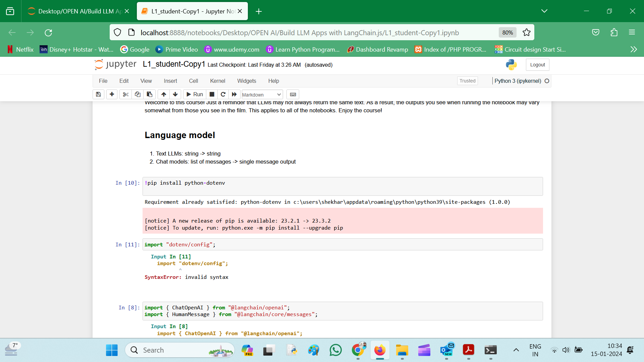Open the View menu

(146, 81)
